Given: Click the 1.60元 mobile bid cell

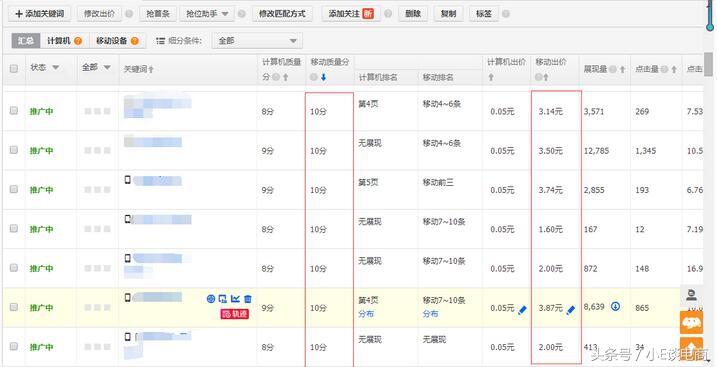Looking at the screenshot, I should [551, 229].
